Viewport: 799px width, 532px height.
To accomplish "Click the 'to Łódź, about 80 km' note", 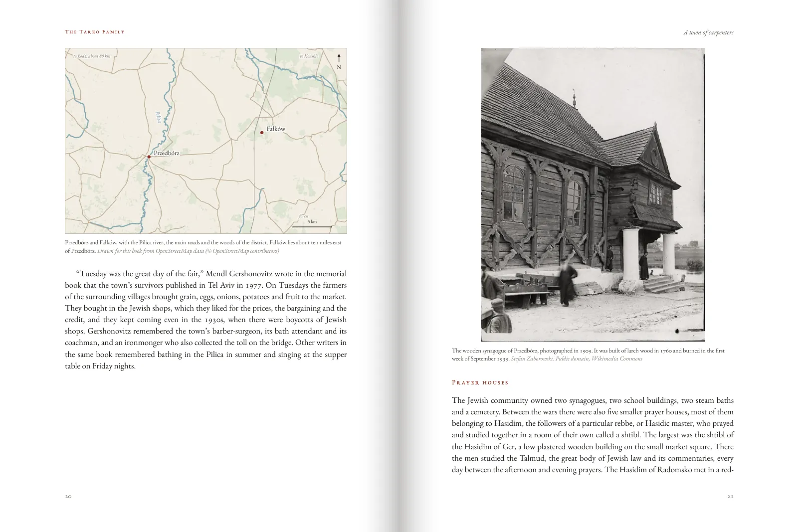I will [92, 56].
